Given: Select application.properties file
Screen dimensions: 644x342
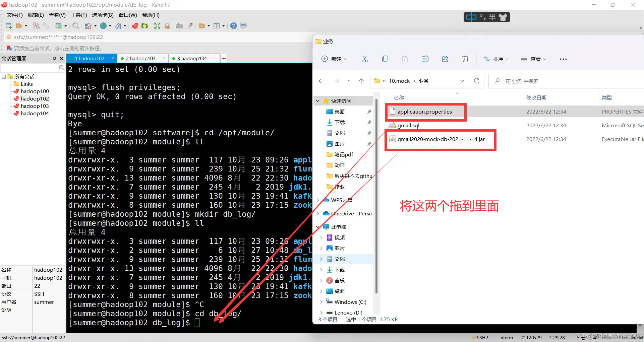Looking at the screenshot, I should pyautogui.click(x=424, y=112).
